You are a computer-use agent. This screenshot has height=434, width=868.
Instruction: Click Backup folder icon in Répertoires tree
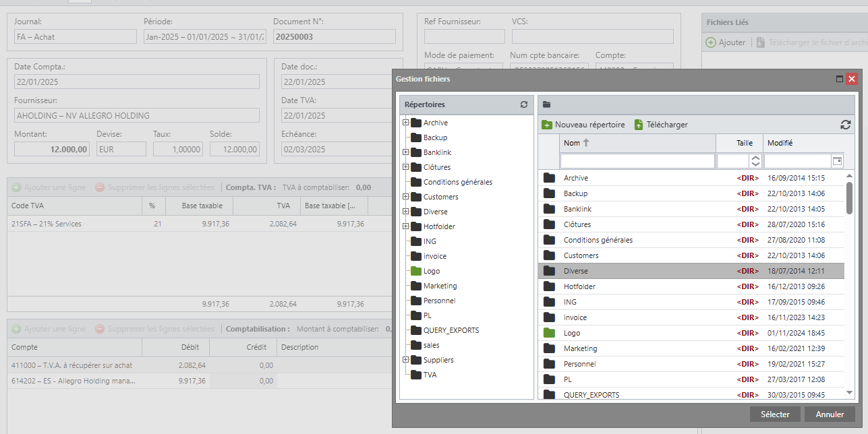click(416, 137)
